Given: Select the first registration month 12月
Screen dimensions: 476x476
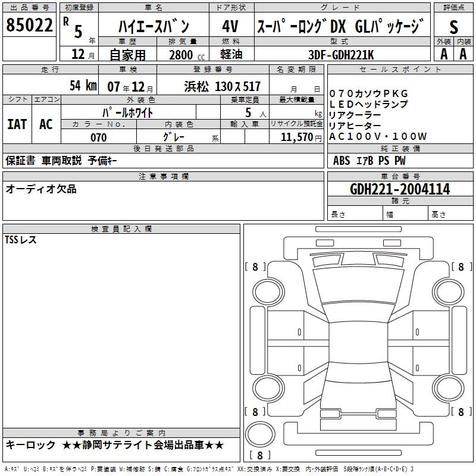Looking at the screenshot, I should click(83, 54).
